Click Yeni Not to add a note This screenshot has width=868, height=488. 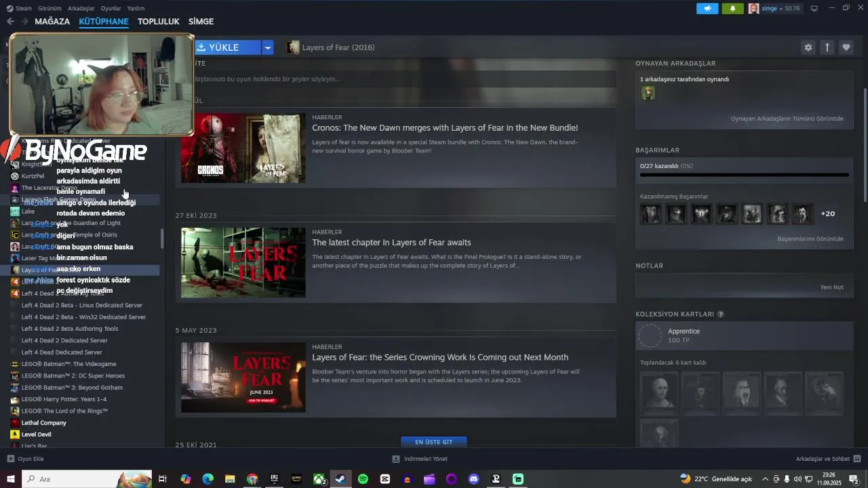coord(832,287)
